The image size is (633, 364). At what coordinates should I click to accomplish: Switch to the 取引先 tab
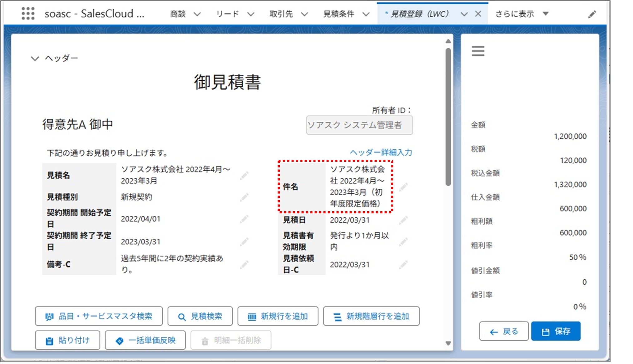coord(281,14)
